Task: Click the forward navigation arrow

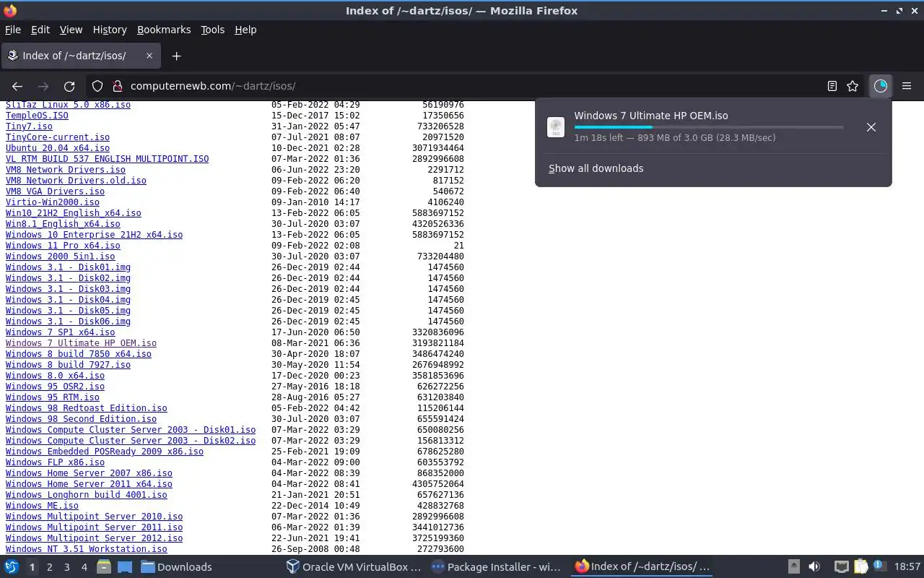Action: coord(43,86)
